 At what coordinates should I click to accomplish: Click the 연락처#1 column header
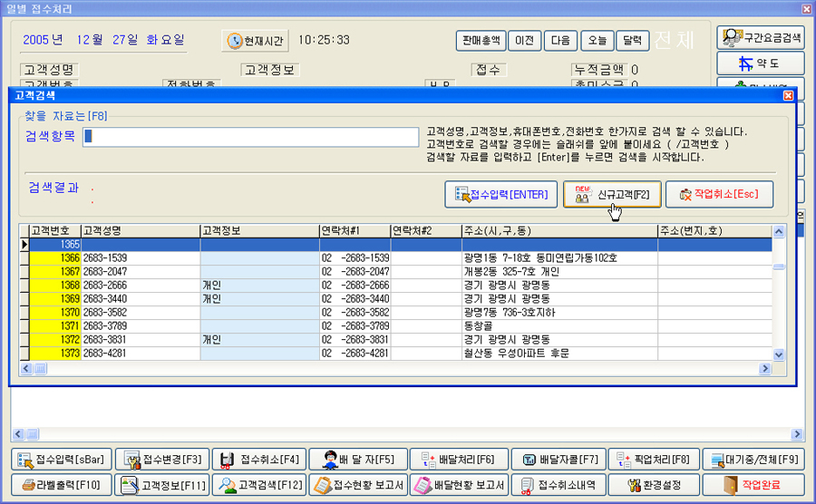[355, 231]
